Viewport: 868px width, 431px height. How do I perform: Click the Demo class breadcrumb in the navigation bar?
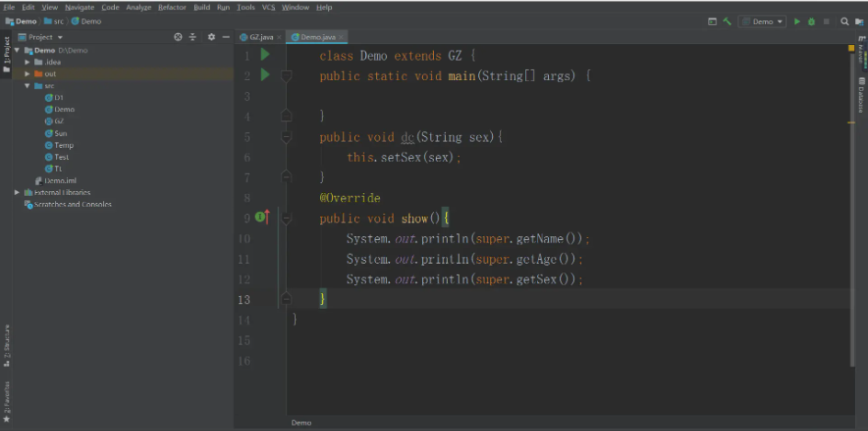pos(86,21)
